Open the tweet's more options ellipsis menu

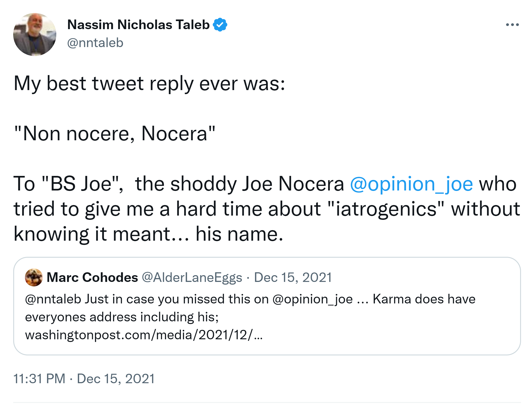point(512,25)
